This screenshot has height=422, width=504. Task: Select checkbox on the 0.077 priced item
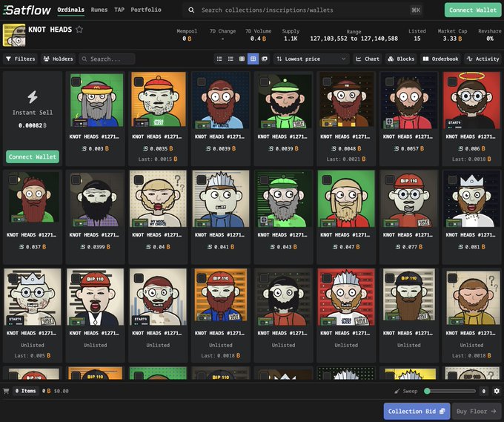390,179
